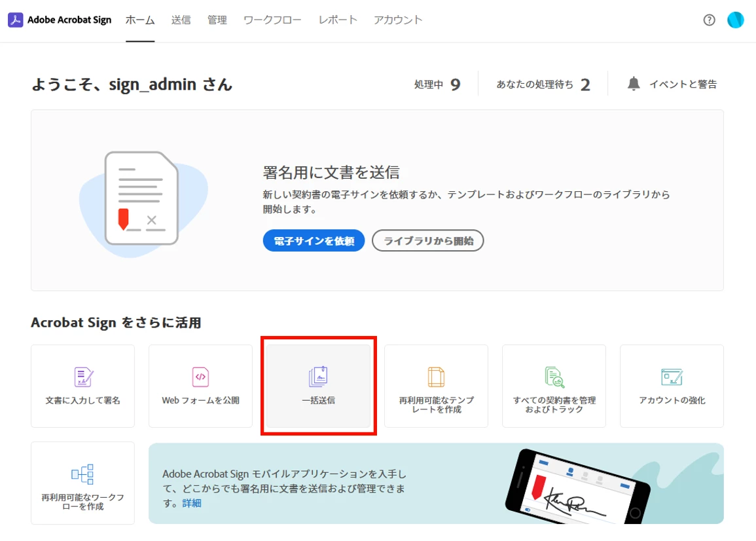The image size is (756, 541).
Task: Open the ワークフロー tab
Action: click(x=272, y=20)
